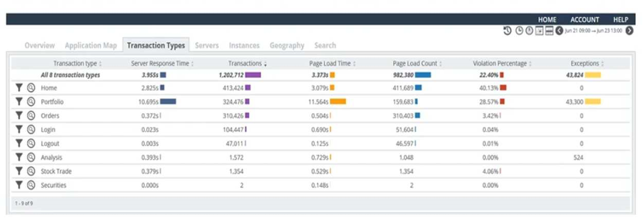Click the filter icon for Home row
Image resolution: width=644 pixels, height=218 pixels.
click(x=19, y=88)
